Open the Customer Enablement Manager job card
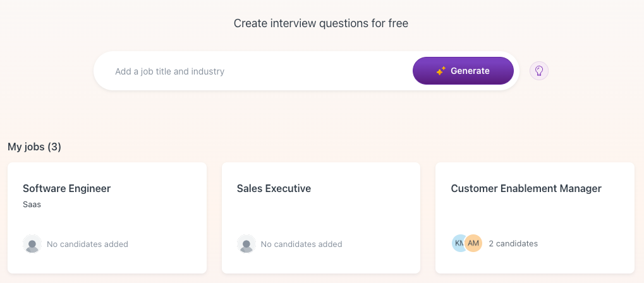Image resolution: width=644 pixels, height=283 pixels. (535, 218)
